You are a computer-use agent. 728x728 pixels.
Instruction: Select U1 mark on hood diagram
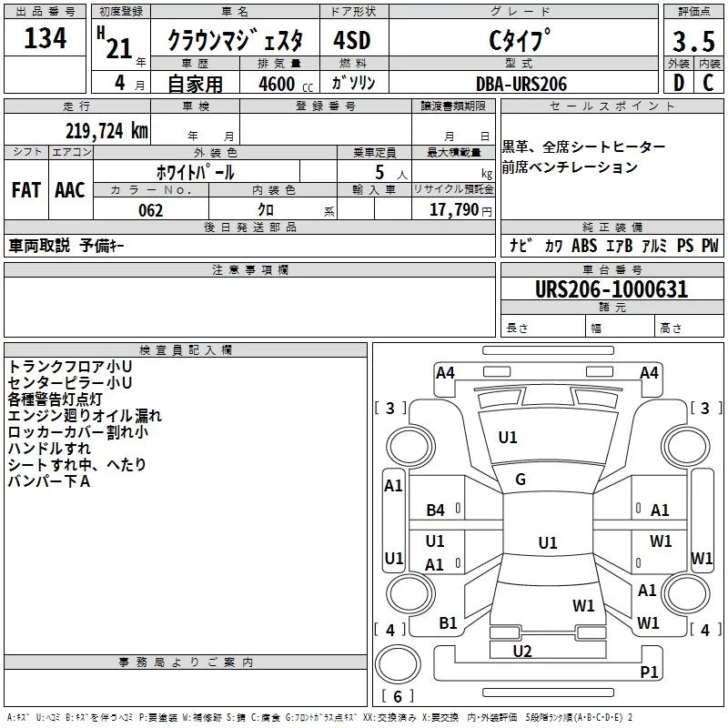point(508,438)
